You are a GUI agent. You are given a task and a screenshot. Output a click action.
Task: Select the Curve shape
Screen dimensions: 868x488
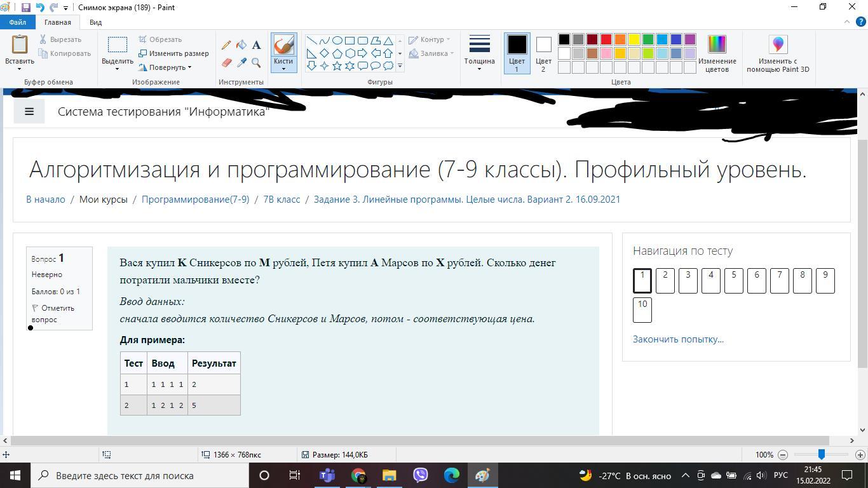point(324,41)
